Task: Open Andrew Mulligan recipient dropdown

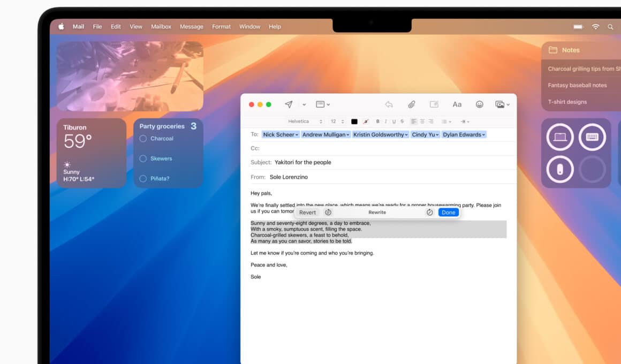Action: [325, 135]
